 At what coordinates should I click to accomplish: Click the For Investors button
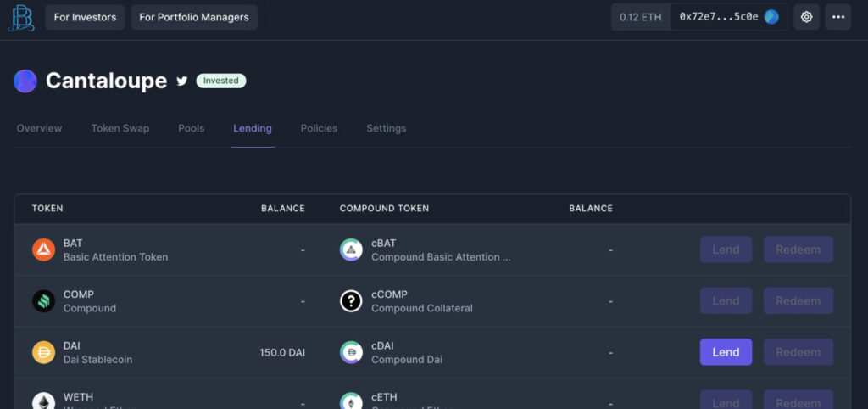86,17
